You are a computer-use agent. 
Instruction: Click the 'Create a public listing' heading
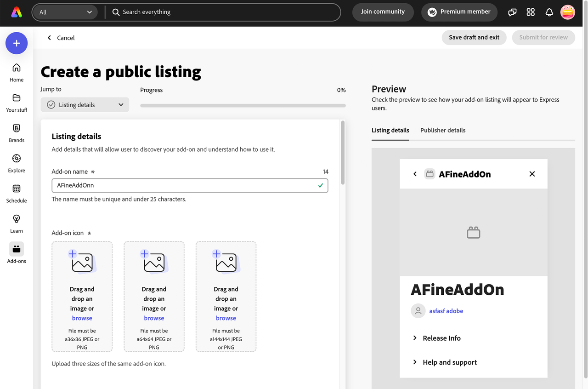(121, 72)
